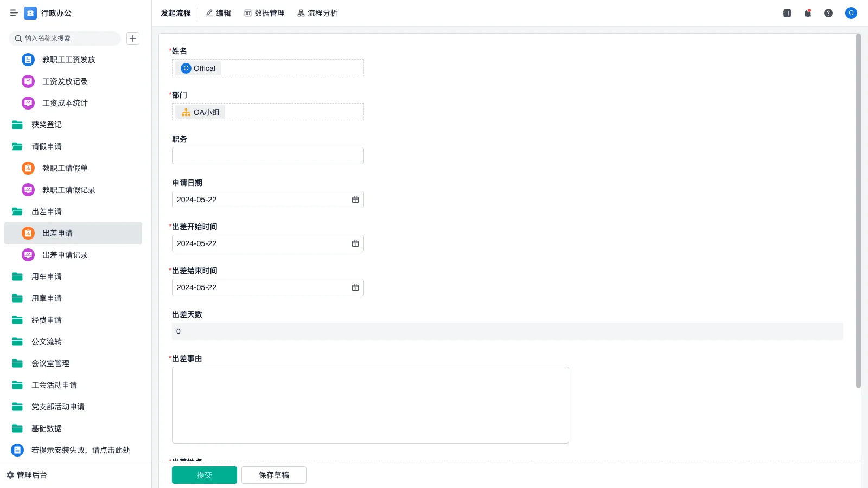
Task: Open 数据管理 tab
Action: [265, 13]
